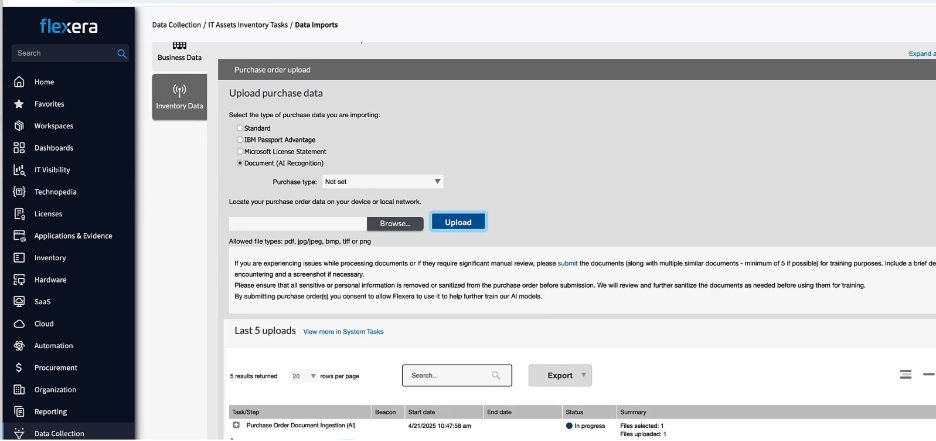Open View more in System Tasks link
936x441 pixels.
pos(343,332)
